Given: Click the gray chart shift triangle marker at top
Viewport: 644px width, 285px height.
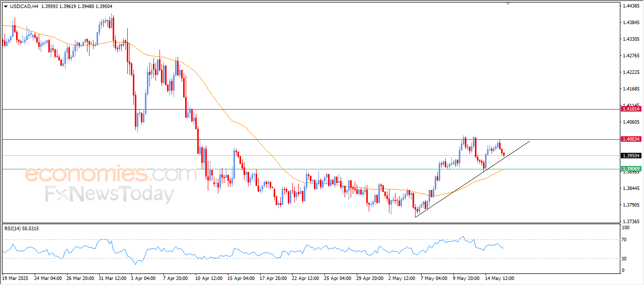Looking at the screenshot, I should (x=508, y=4).
